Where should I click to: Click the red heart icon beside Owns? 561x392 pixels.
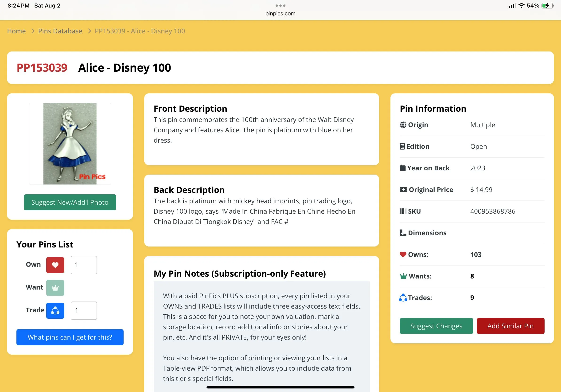pos(403,255)
